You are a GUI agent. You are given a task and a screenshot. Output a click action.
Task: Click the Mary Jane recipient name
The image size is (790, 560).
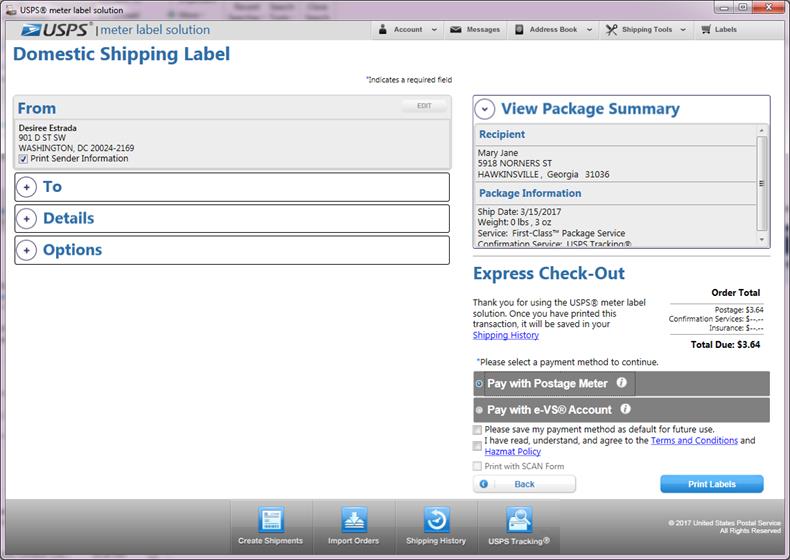tap(498, 153)
